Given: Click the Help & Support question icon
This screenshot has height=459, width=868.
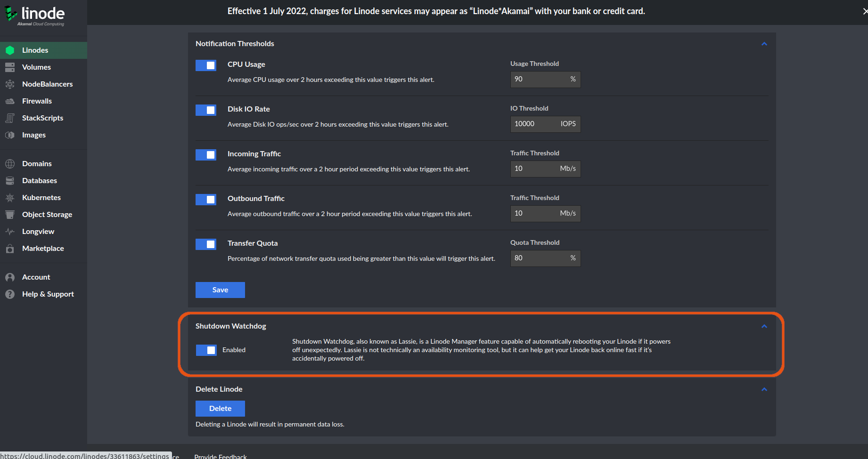Looking at the screenshot, I should (x=10, y=294).
